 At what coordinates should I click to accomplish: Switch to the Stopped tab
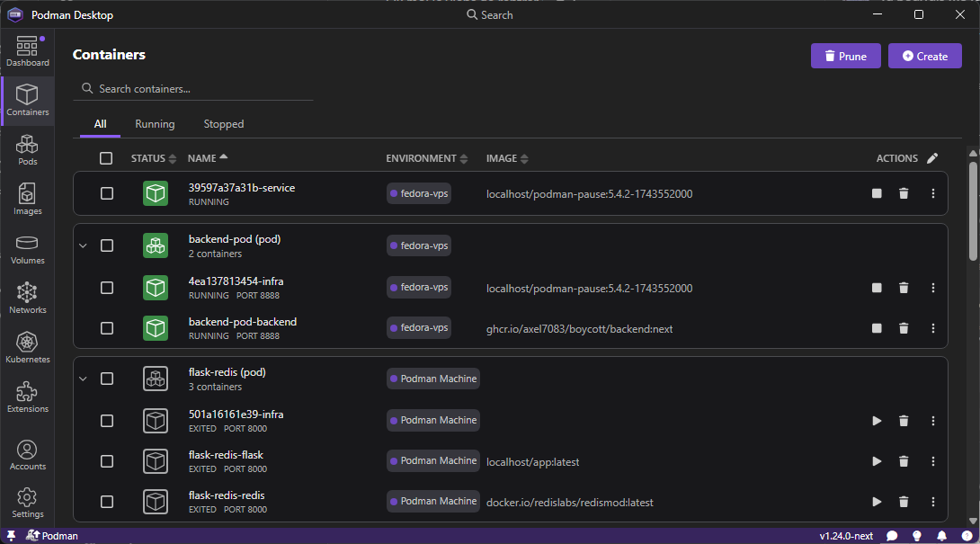point(223,124)
